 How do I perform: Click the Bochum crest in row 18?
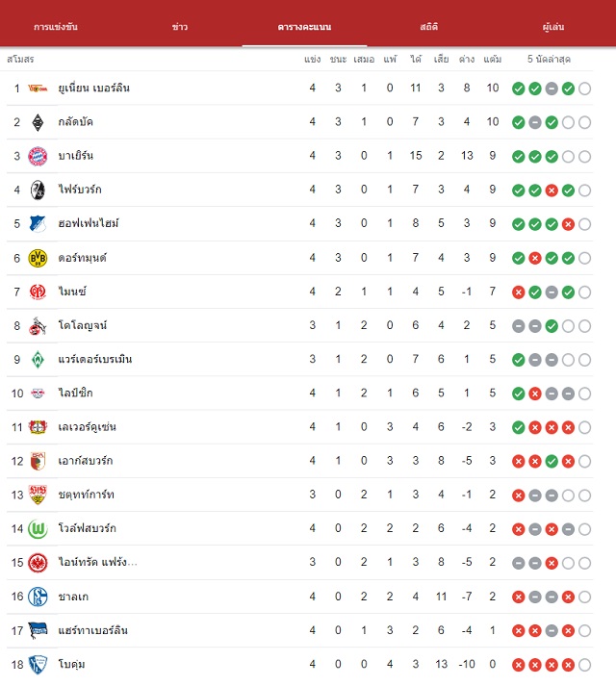[x=38, y=665]
